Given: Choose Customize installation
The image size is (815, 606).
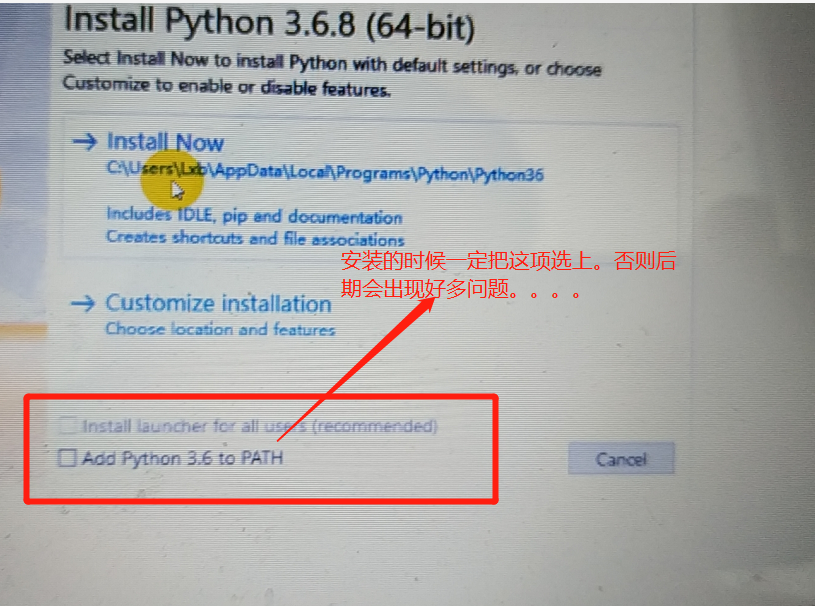Looking at the screenshot, I should 218,304.
